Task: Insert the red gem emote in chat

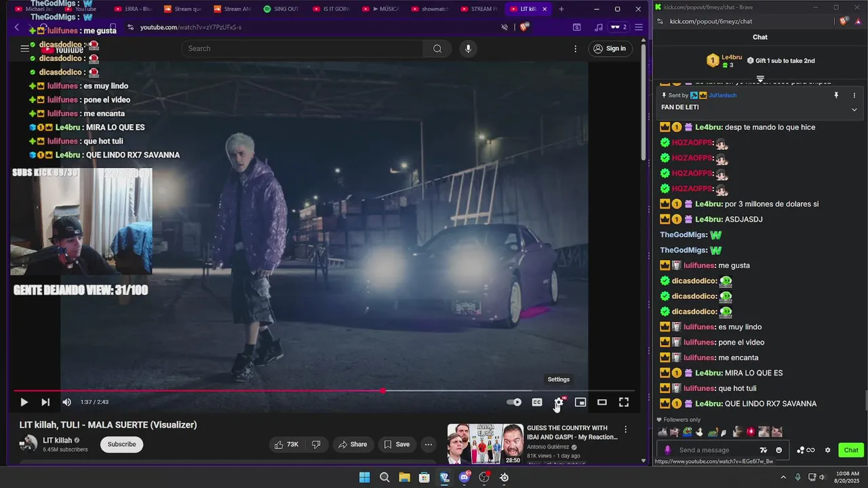Action: pyautogui.click(x=751, y=432)
